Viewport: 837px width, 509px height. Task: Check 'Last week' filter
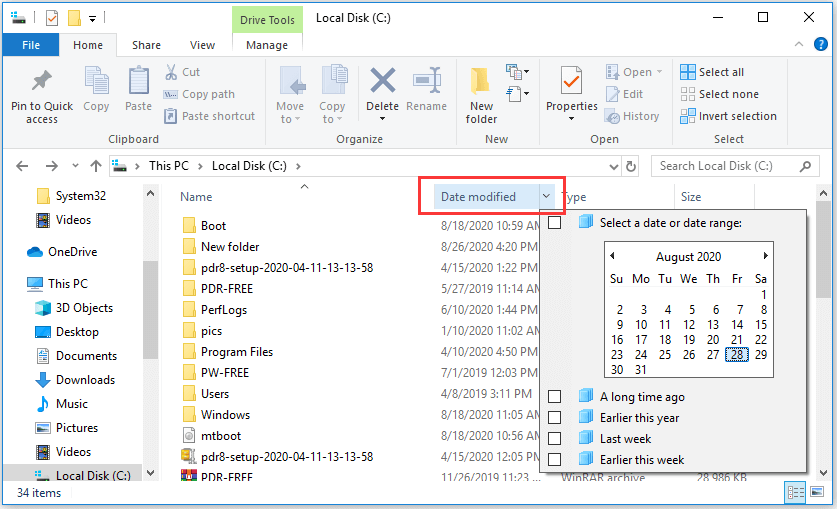tap(555, 439)
